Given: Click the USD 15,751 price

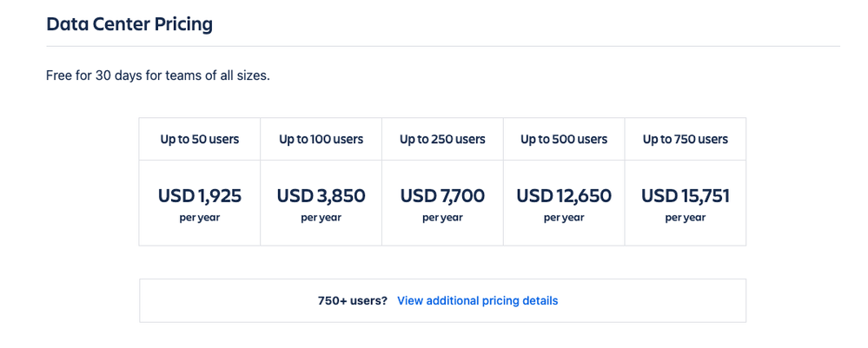Looking at the screenshot, I should pyautogui.click(x=686, y=196).
